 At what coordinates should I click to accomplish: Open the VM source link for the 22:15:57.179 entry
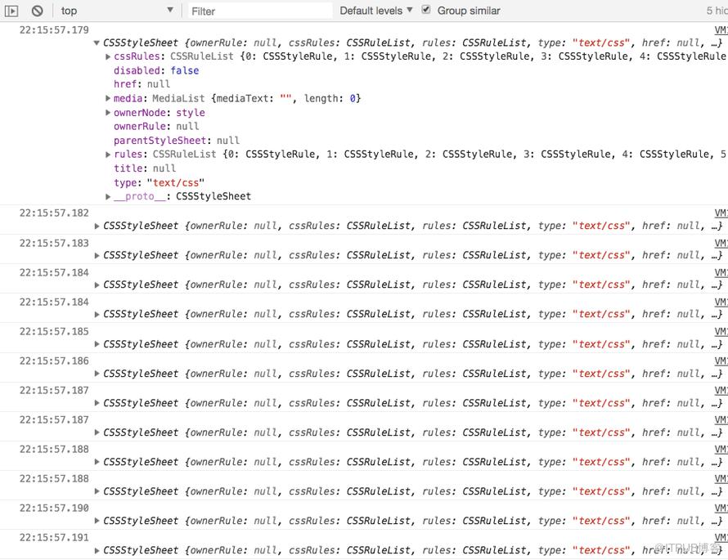click(721, 30)
